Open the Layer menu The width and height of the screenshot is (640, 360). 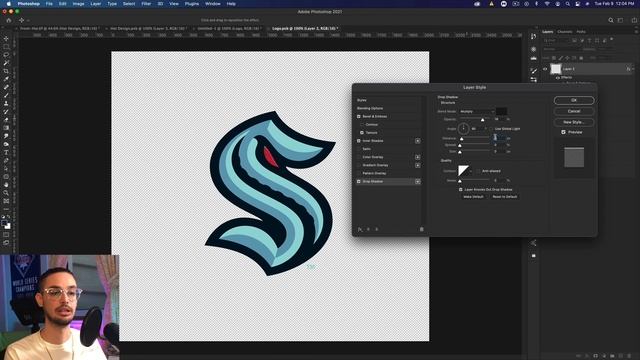96,4
